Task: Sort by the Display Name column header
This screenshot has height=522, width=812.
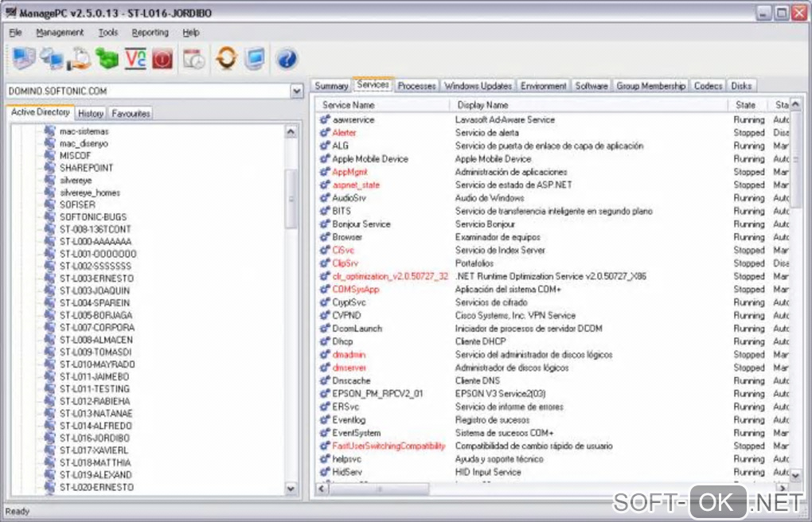Action: coord(589,105)
